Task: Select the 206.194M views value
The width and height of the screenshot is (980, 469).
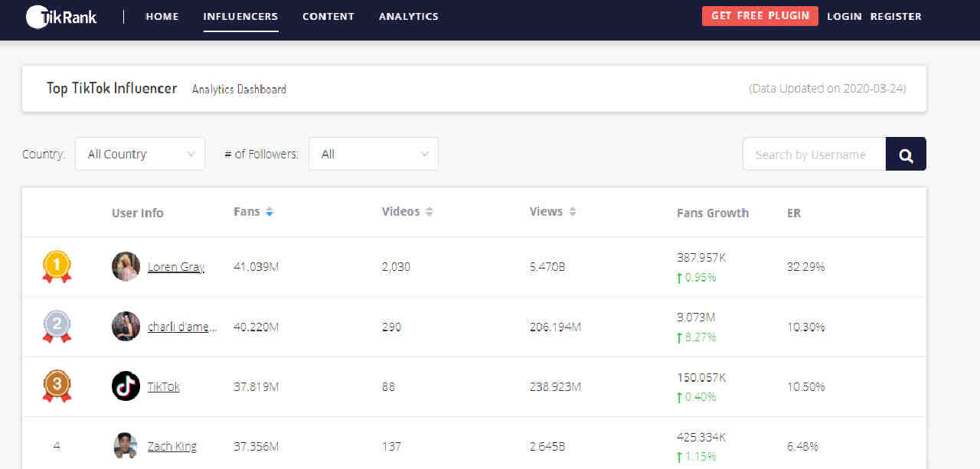Action: (555, 327)
